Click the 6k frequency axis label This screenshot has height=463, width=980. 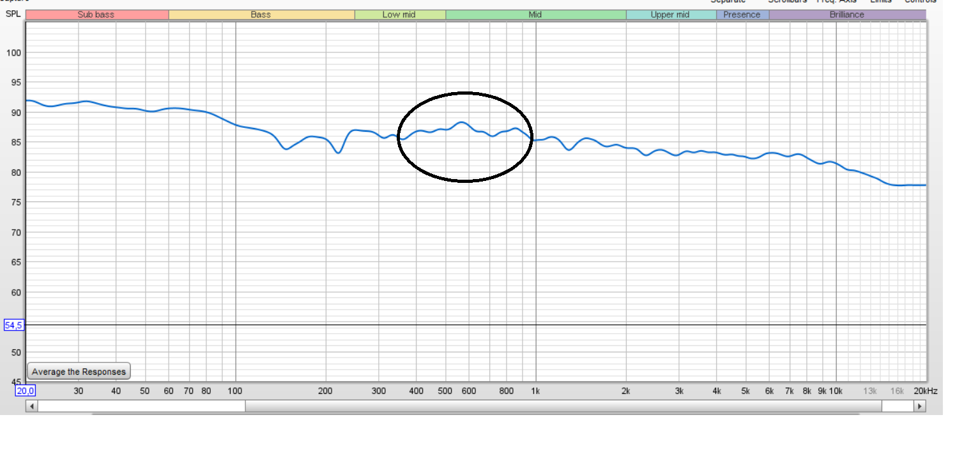click(x=769, y=391)
